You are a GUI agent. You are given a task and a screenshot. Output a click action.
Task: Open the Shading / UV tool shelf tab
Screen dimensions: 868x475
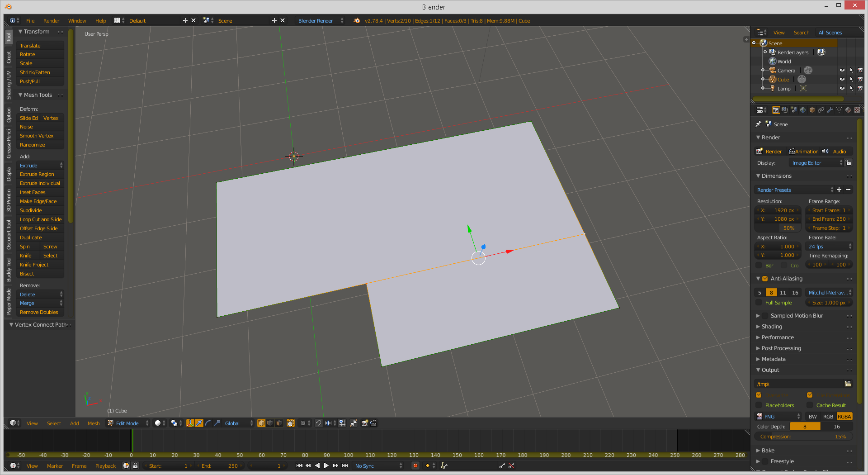[x=9, y=85]
